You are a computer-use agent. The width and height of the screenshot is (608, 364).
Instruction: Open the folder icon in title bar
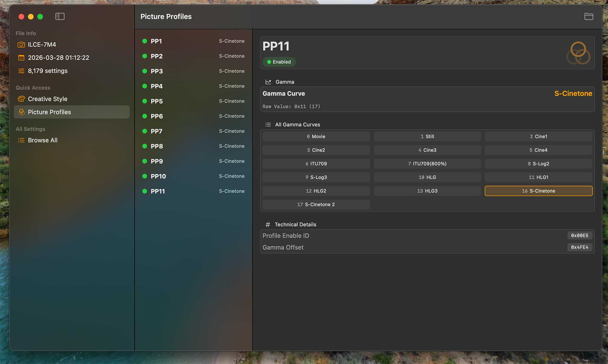coord(588,16)
